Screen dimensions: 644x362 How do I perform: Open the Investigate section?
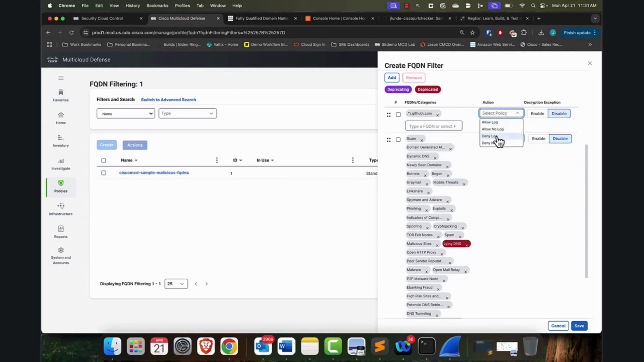pos(61,164)
